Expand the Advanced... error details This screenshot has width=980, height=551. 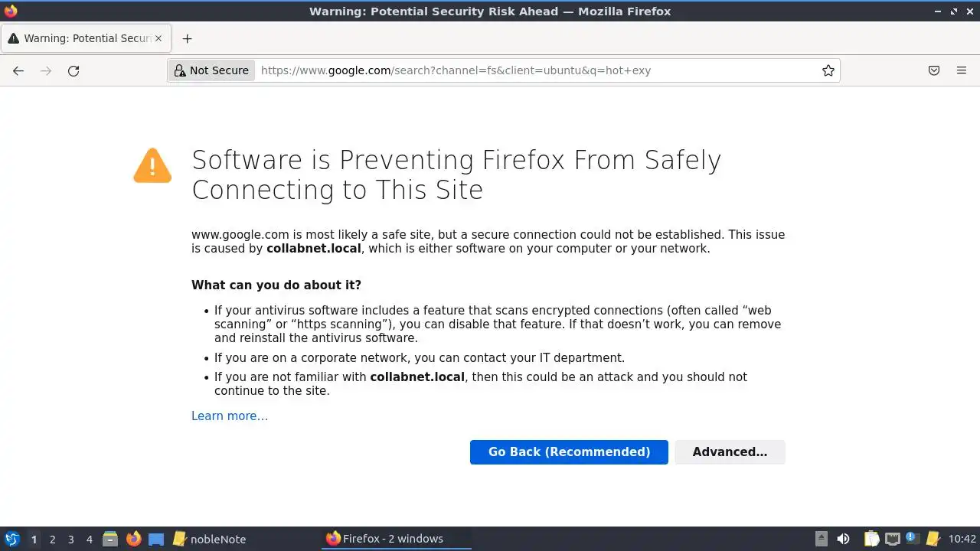tap(730, 452)
